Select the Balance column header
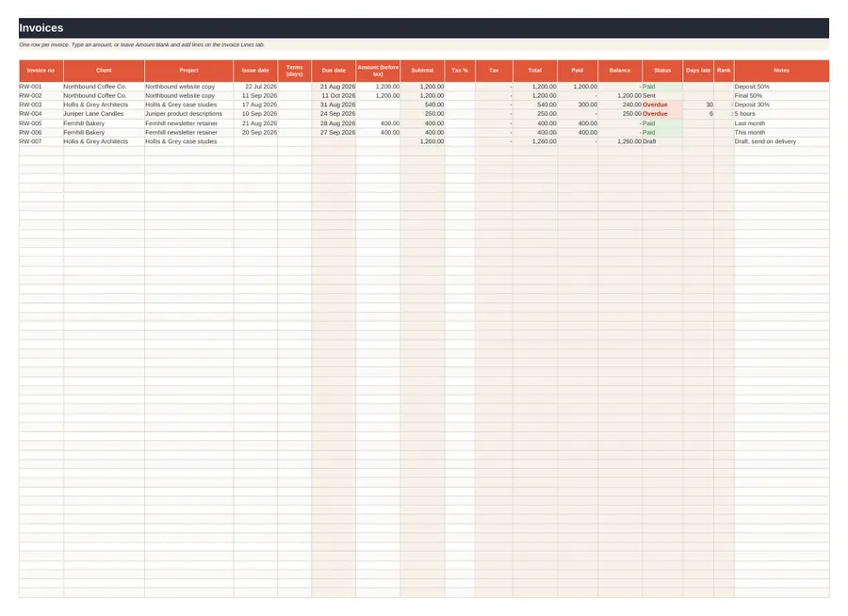Image resolution: width=848 pixels, height=616 pixels. pyautogui.click(x=620, y=71)
